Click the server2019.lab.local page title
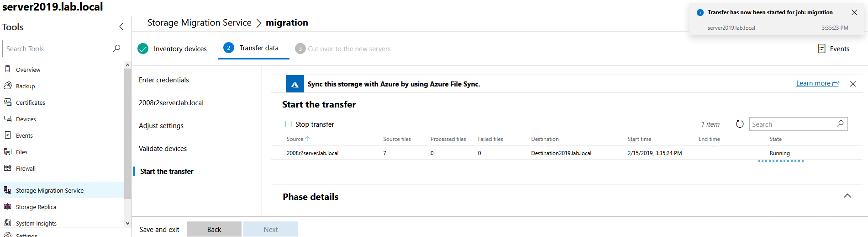Screen dimensions: 868x237 [53, 7]
